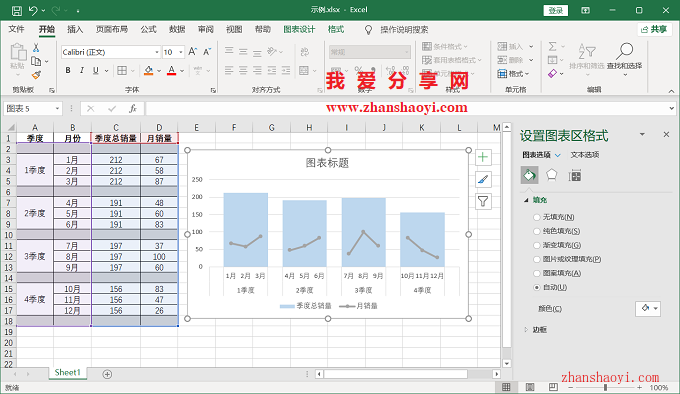Open the number format dropdown
This screenshot has height=394, width=680.
point(406,52)
